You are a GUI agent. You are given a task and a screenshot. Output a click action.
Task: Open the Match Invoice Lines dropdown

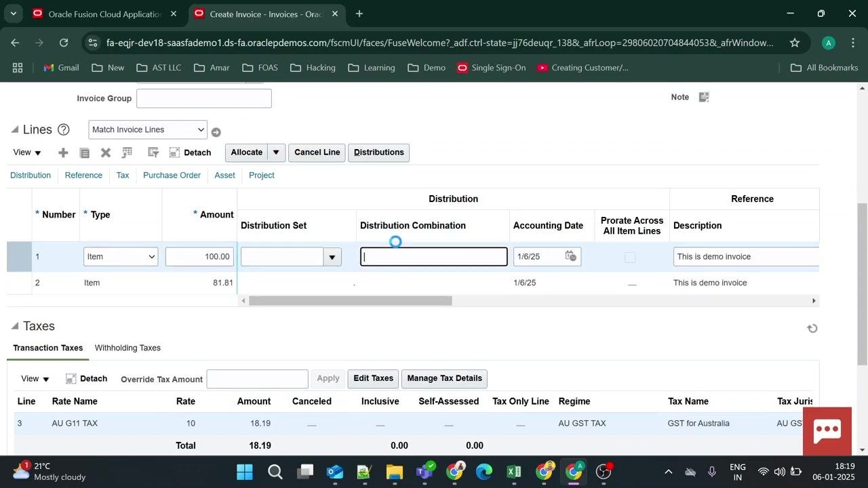tap(148, 129)
